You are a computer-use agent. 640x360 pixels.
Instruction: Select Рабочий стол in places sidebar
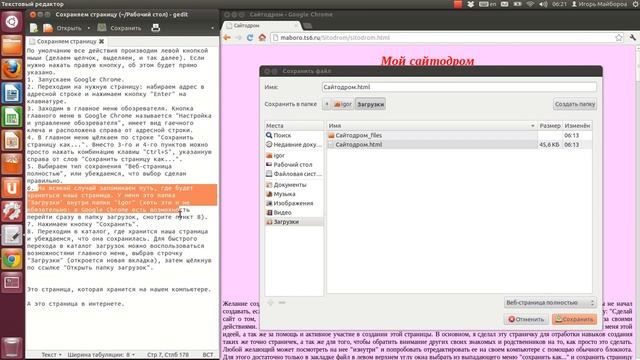(x=294, y=164)
